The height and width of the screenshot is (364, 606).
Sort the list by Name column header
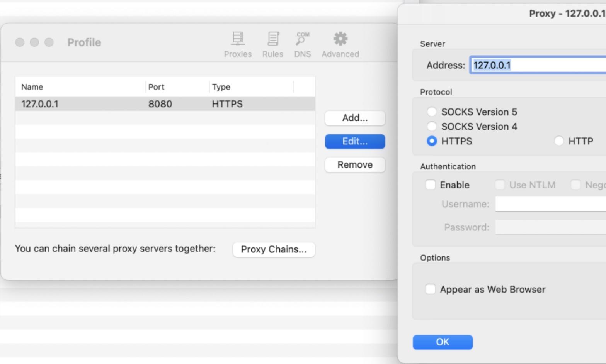coord(80,87)
